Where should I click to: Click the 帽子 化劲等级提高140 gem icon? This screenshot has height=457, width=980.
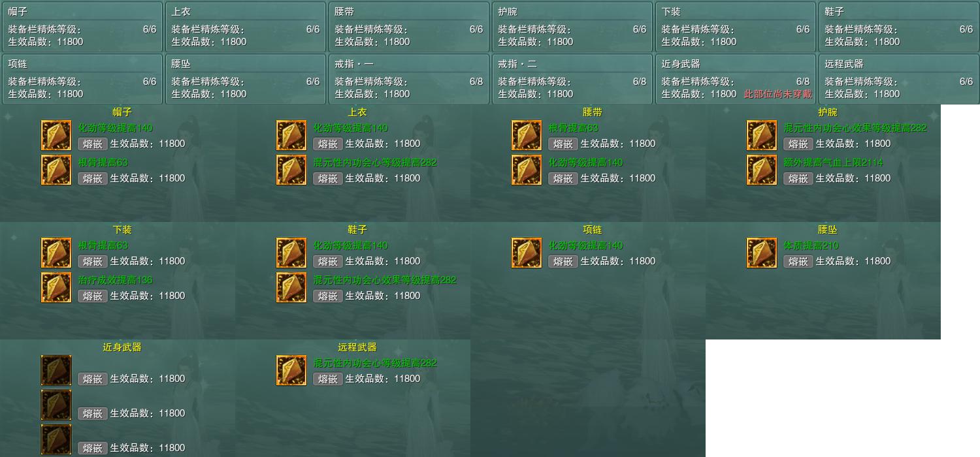point(56,136)
